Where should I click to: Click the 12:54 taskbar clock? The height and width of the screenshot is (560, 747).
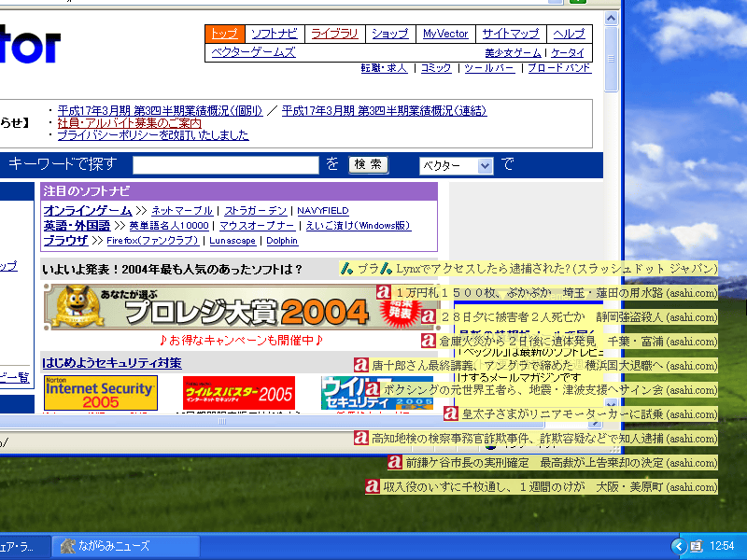pos(722,546)
